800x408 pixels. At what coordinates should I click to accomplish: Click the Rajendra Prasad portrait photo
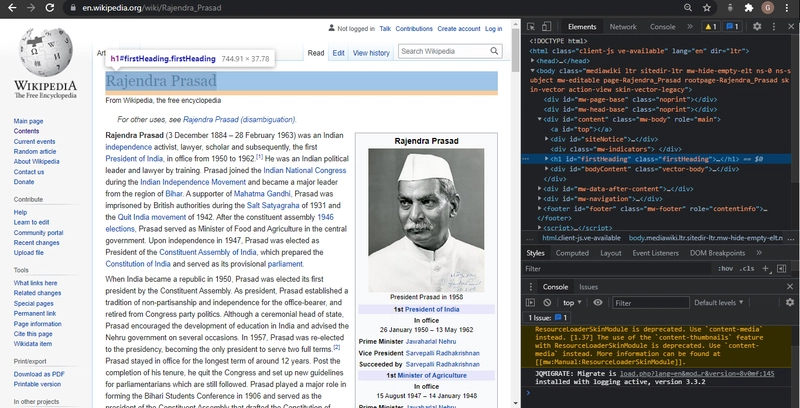(426, 220)
